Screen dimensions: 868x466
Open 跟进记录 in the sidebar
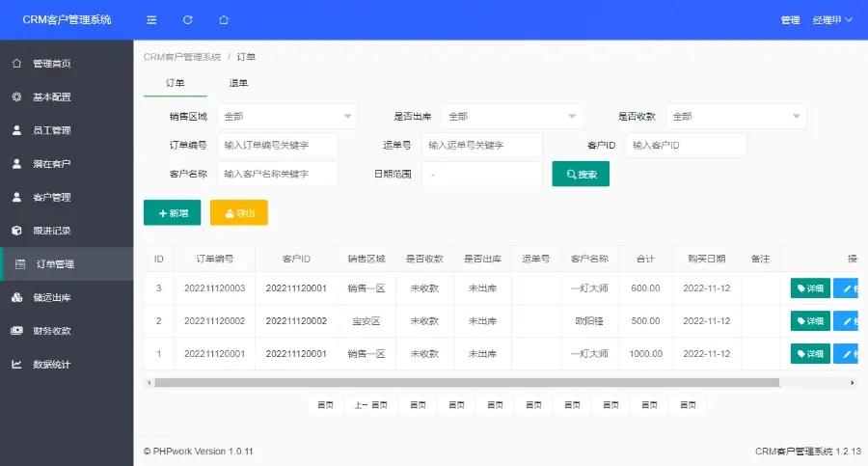[x=67, y=231]
